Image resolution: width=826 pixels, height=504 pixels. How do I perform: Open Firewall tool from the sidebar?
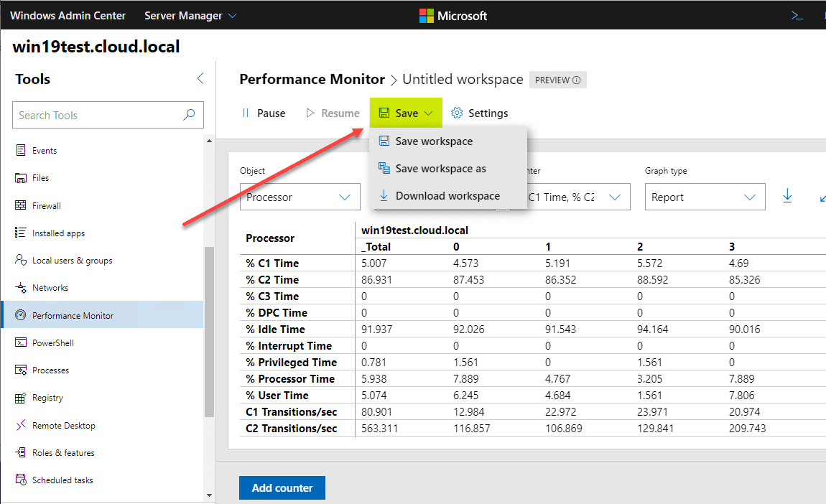(46, 205)
